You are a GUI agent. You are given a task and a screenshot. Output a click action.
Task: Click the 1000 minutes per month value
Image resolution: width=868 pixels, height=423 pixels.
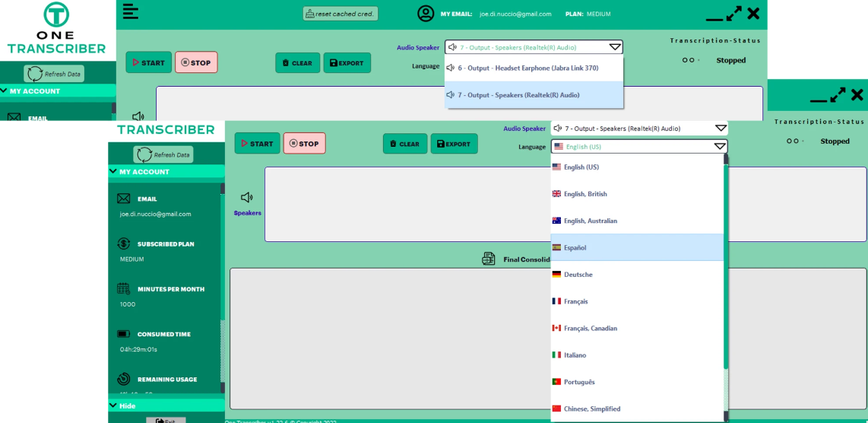click(128, 304)
